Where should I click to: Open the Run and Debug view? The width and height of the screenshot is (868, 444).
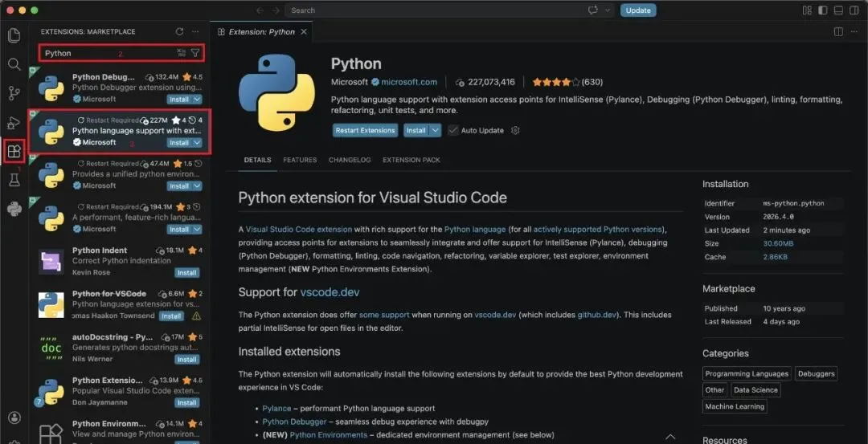pos(14,122)
